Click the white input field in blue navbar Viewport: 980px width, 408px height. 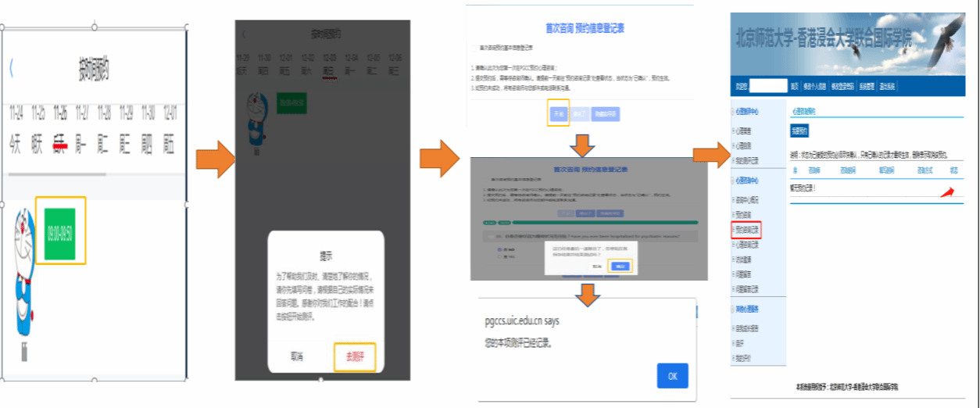pyautogui.click(x=768, y=86)
